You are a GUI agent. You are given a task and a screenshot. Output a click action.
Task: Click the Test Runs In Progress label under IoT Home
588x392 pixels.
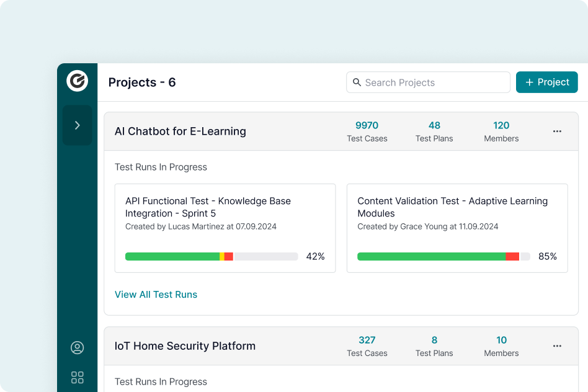(x=161, y=382)
